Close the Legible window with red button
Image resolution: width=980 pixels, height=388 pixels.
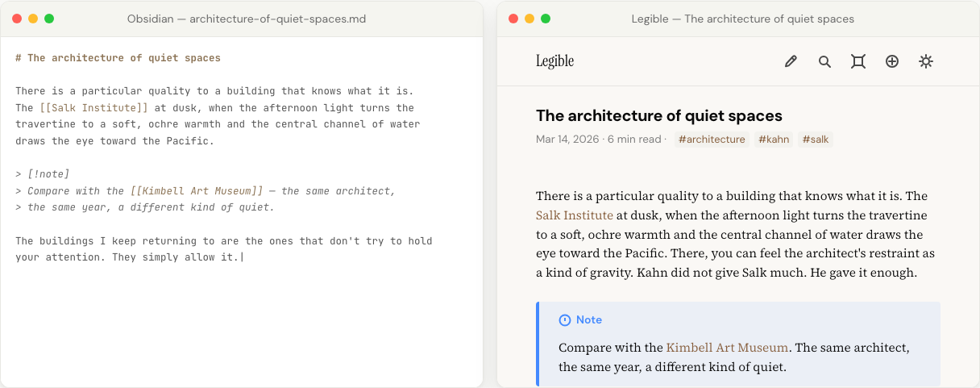click(x=513, y=19)
